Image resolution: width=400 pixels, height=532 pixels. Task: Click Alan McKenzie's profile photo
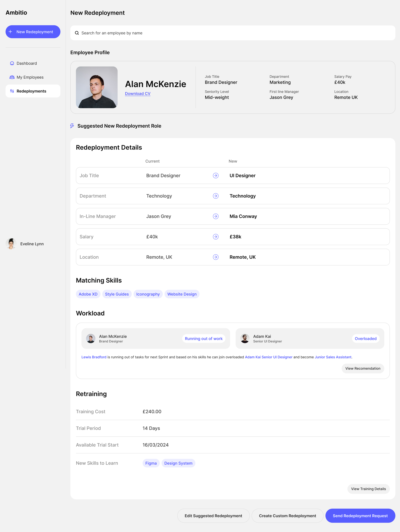pyautogui.click(x=97, y=87)
